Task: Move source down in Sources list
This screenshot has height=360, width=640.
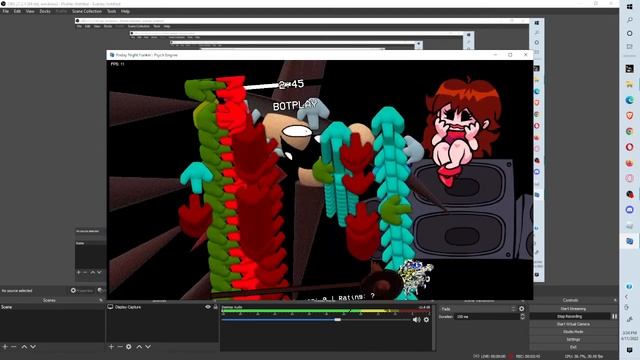Action: click(148, 347)
